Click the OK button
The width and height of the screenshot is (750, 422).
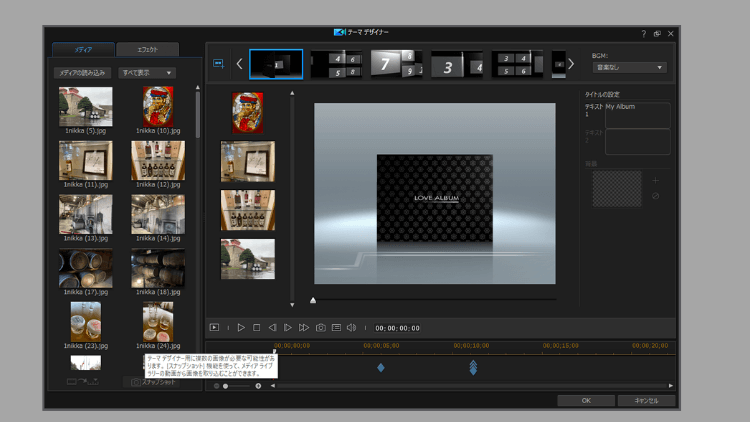tap(586, 400)
